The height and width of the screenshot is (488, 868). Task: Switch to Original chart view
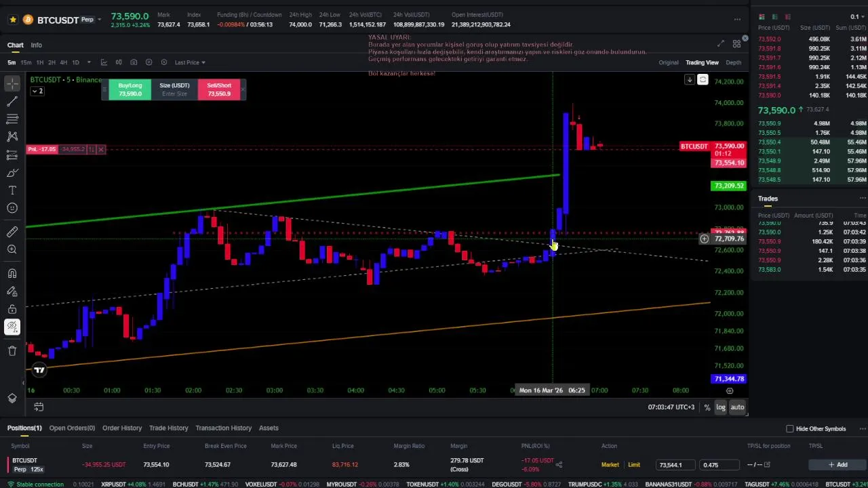[x=668, y=62]
